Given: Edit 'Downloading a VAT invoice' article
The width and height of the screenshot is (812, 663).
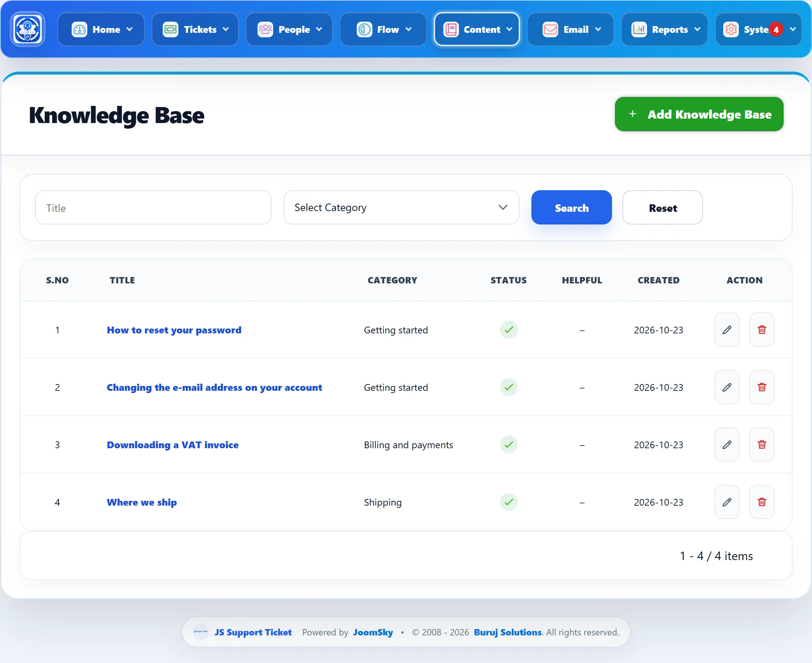Looking at the screenshot, I should (727, 444).
